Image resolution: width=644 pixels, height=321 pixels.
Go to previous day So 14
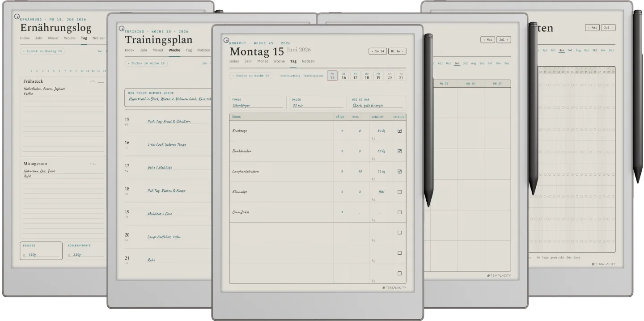pos(378,51)
